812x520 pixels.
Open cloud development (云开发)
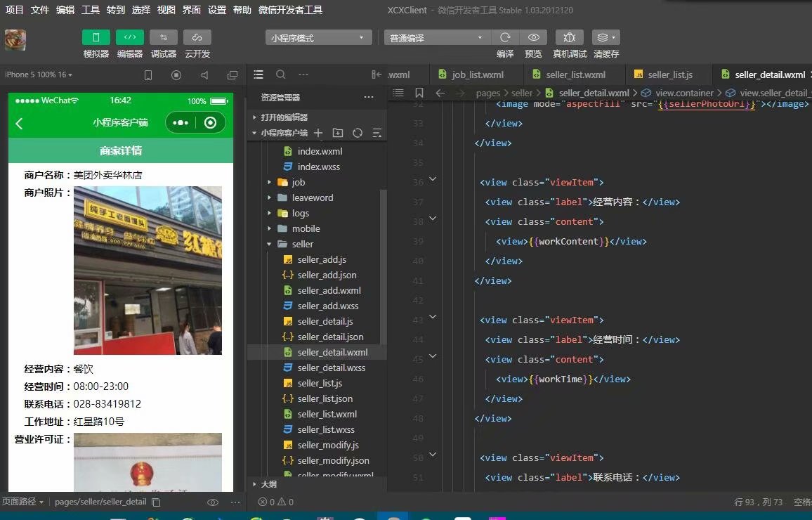tap(197, 37)
